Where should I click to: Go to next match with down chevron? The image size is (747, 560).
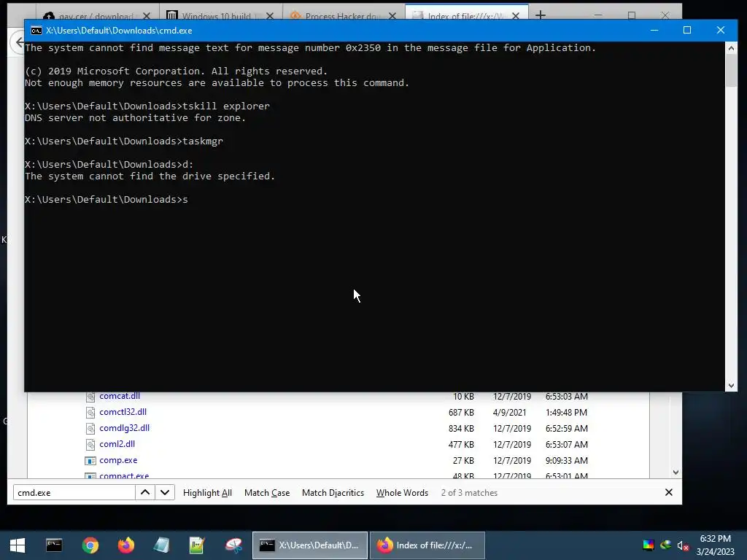pyautogui.click(x=165, y=492)
